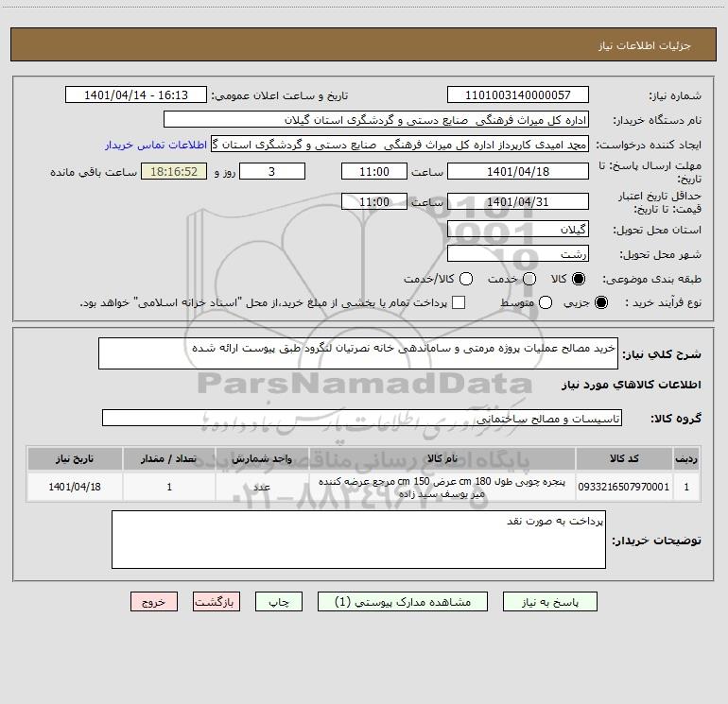728x704 pixels.
Task: Click the تاریخ نیاز column header
Action: tap(75, 458)
